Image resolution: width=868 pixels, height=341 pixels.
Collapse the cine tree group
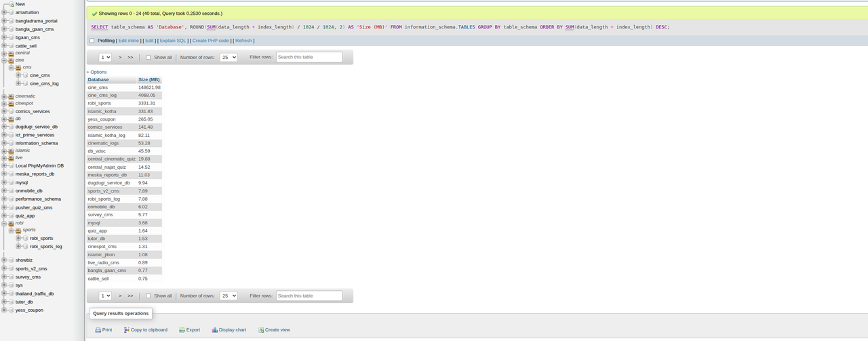coord(4,60)
